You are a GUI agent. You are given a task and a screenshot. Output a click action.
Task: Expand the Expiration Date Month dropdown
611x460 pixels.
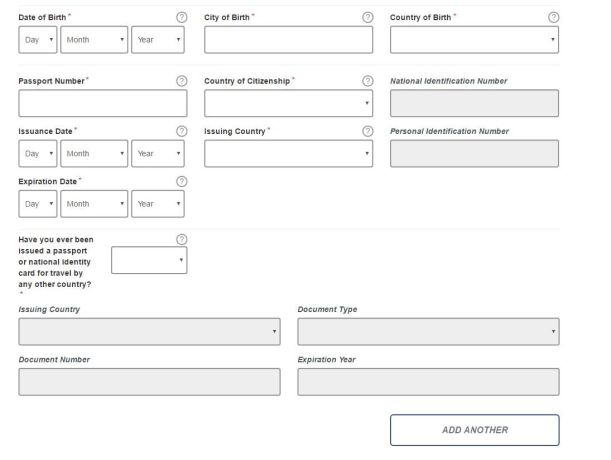click(x=94, y=204)
